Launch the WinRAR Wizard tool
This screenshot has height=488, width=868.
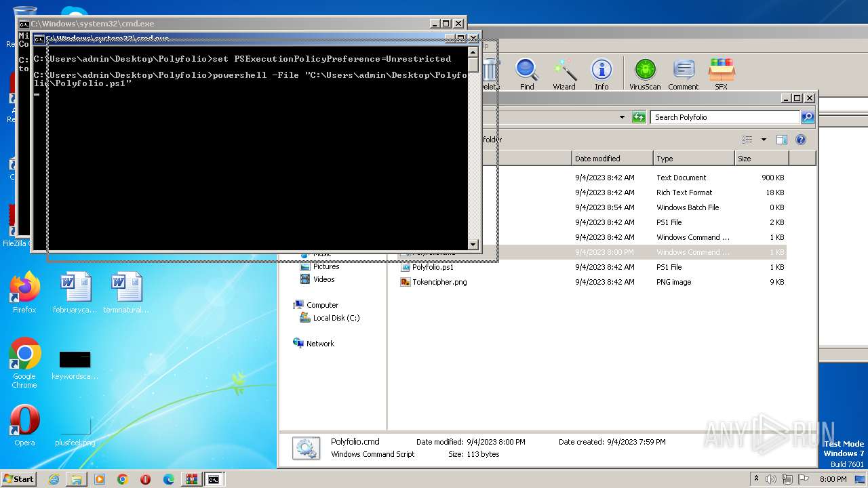(564, 74)
